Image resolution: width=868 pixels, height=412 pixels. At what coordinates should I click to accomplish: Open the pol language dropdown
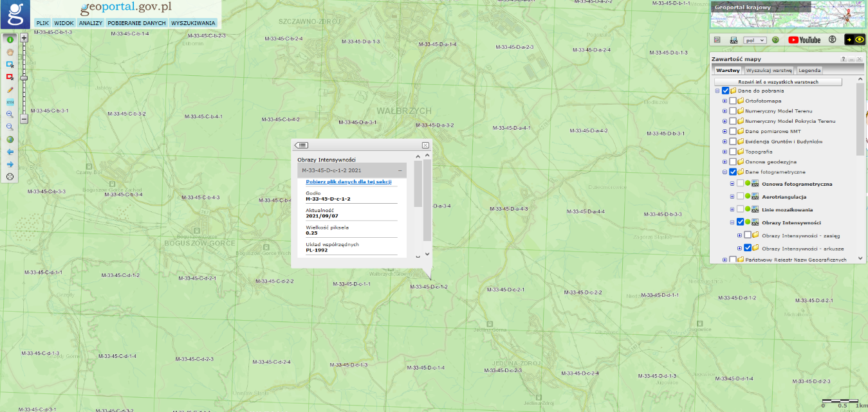click(x=754, y=40)
